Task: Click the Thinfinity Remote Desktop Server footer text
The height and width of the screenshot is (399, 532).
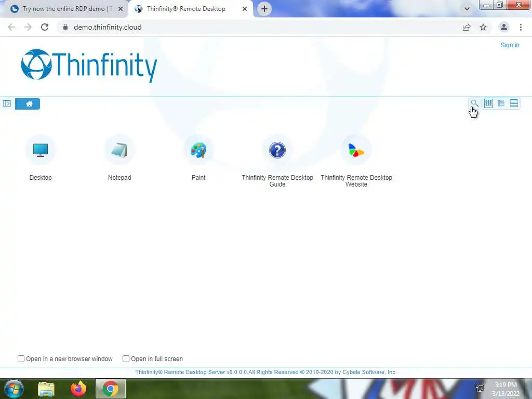Action: coord(266,372)
